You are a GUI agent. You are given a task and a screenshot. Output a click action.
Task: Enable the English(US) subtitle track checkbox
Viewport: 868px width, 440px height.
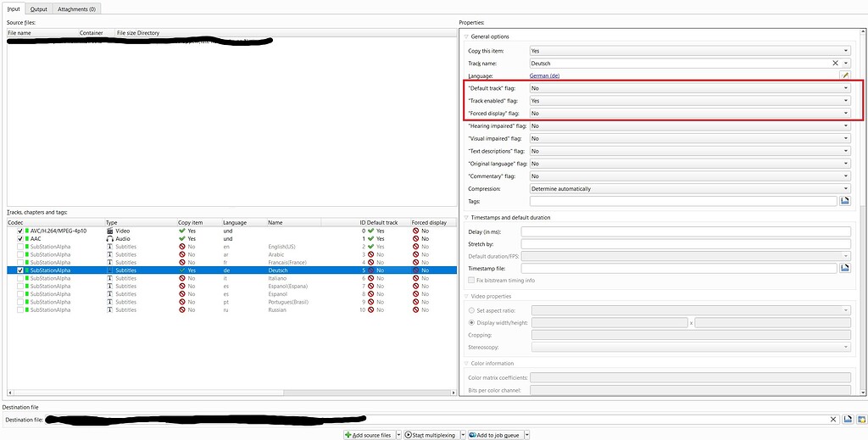pyautogui.click(x=21, y=247)
